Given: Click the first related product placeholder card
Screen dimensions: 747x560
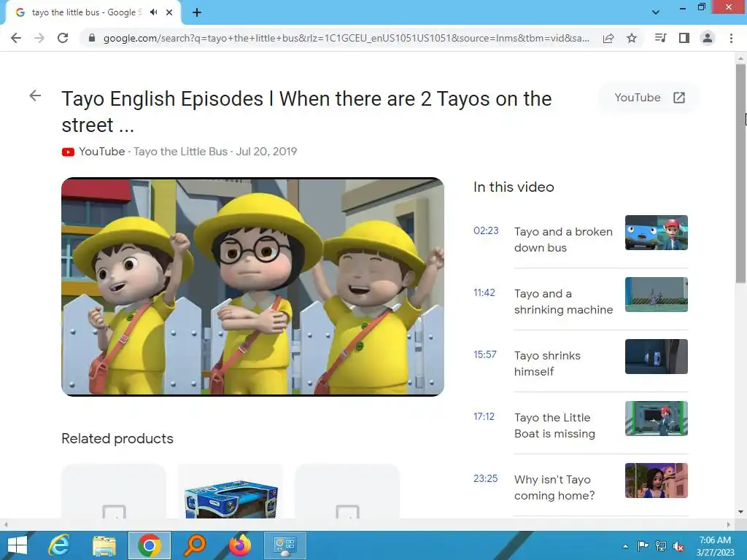Looking at the screenshot, I should click(114, 491).
